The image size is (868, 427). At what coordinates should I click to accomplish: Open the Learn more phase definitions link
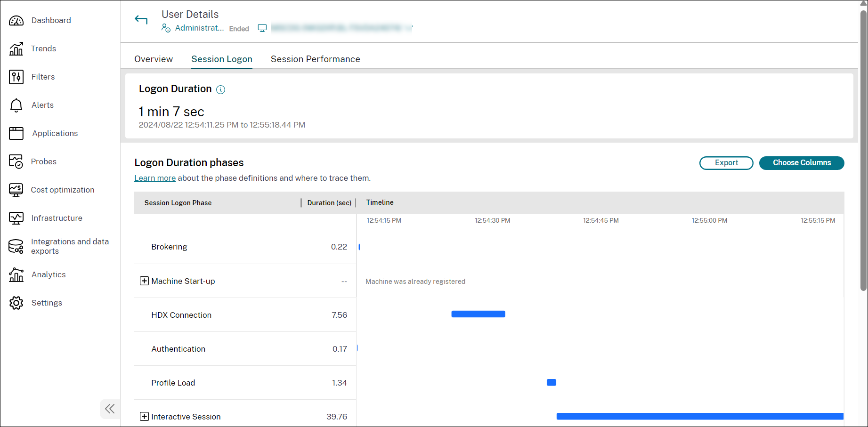154,178
